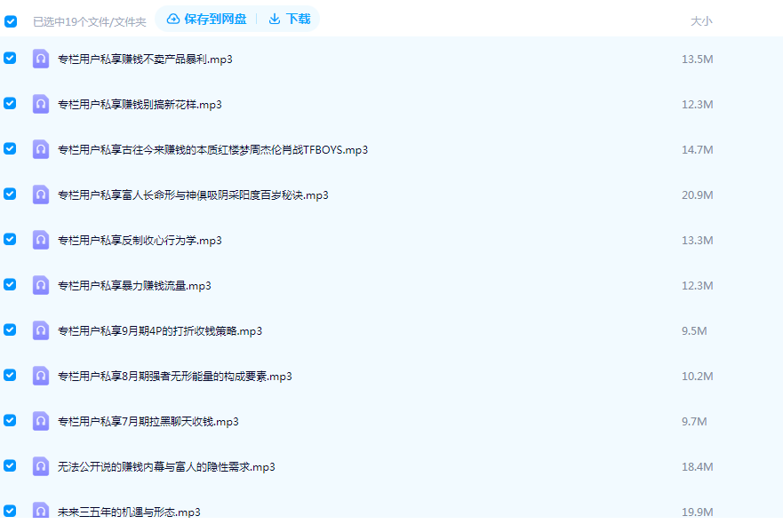Open 专栏用户私享反制收心行为学.mp3 file name
Viewport: 783px width, 532px height.
click(140, 241)
